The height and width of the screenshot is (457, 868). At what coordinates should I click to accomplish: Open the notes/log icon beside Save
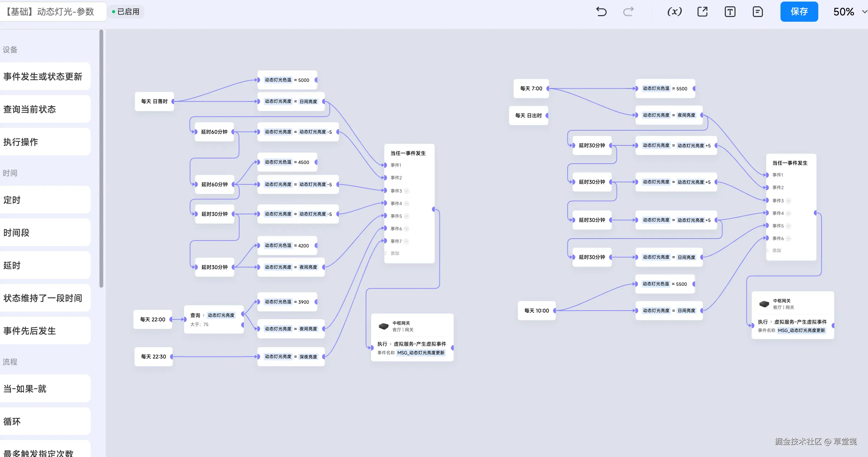pos(758,12)
